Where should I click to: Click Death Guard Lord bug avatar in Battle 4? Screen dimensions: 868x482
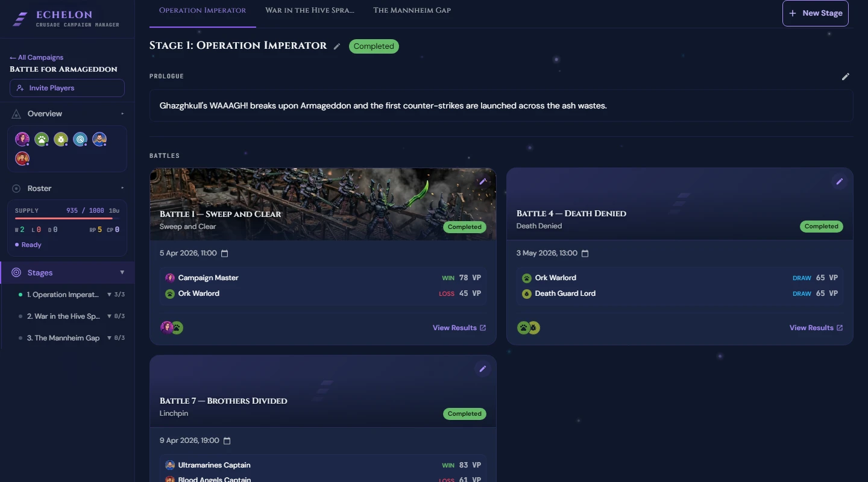(x=527, y=293)
